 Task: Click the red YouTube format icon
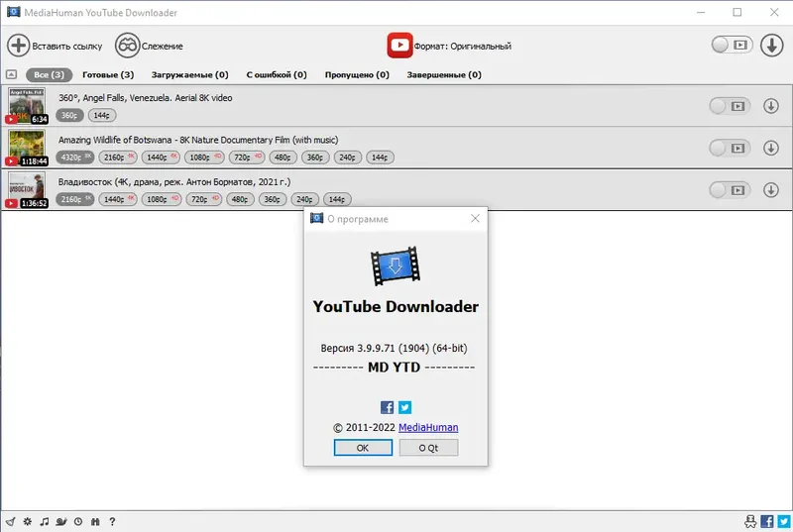point(399,46)
